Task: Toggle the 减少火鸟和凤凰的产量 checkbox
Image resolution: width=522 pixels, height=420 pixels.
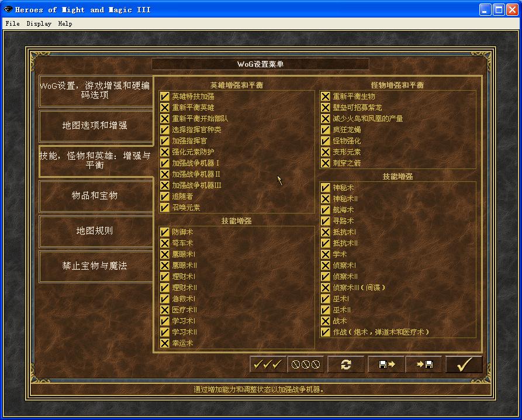Action: [x=325, y=119]
